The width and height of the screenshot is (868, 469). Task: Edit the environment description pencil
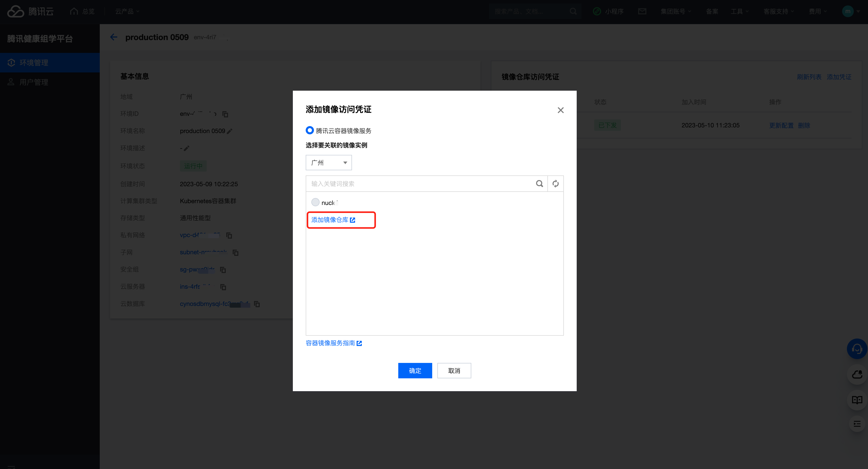click(x=187, y=148)
